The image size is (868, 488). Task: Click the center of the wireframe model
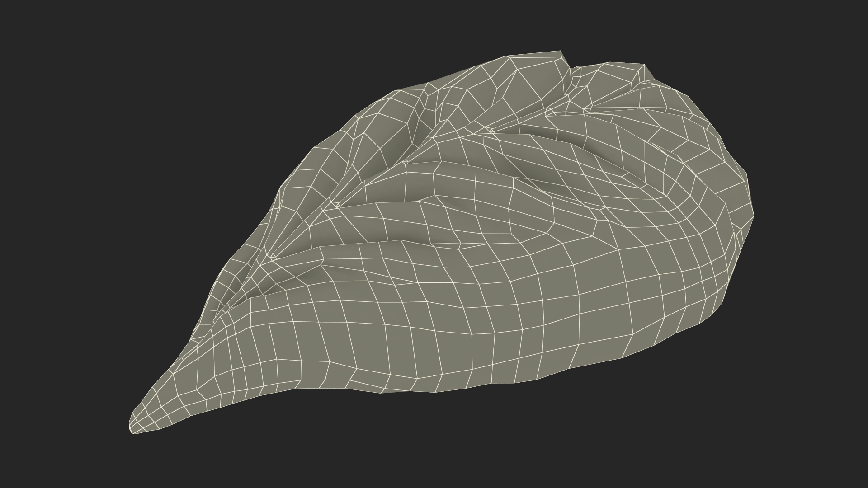[443, 244]
